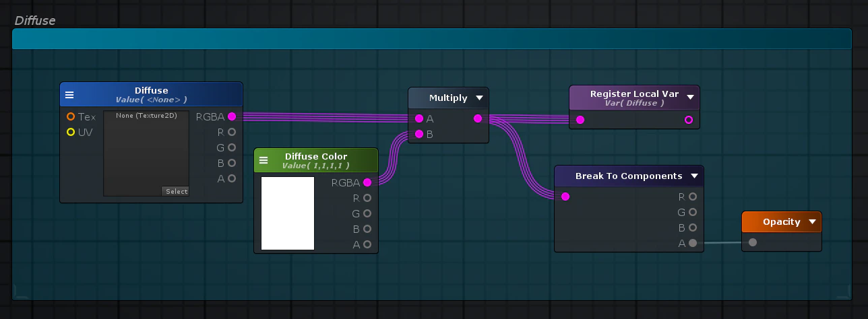Click the R output port of the Diffuse texture node
The image size is (868, 319).
[232, 133]
